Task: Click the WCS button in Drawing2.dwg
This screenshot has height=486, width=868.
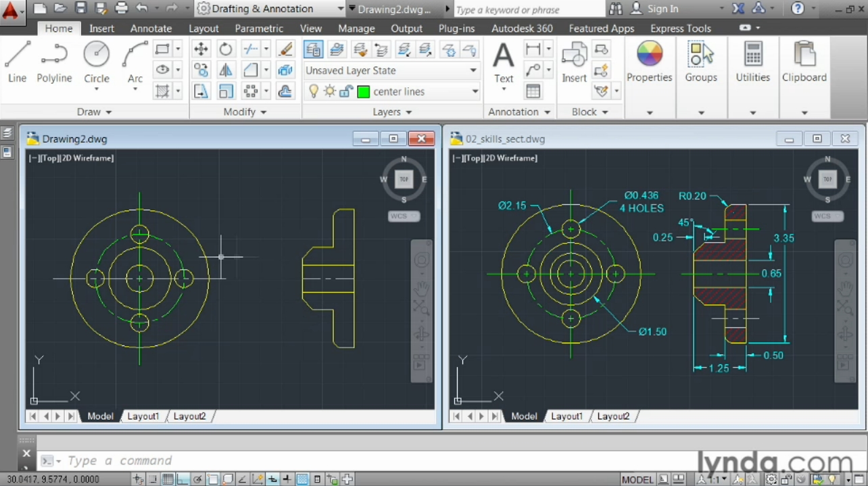Action: point(404,216)
